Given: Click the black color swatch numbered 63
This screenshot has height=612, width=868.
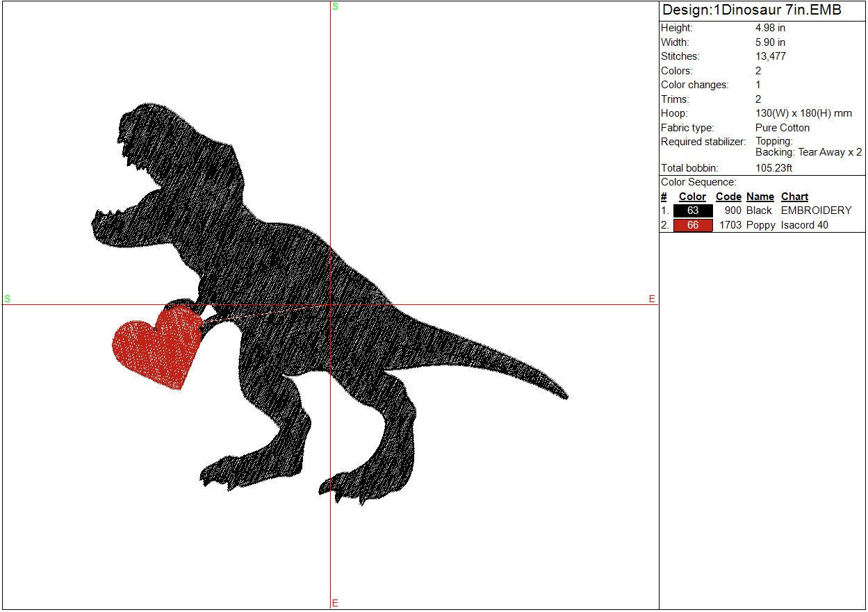Looking at the screenshot, I should click(x=692, y=210).
